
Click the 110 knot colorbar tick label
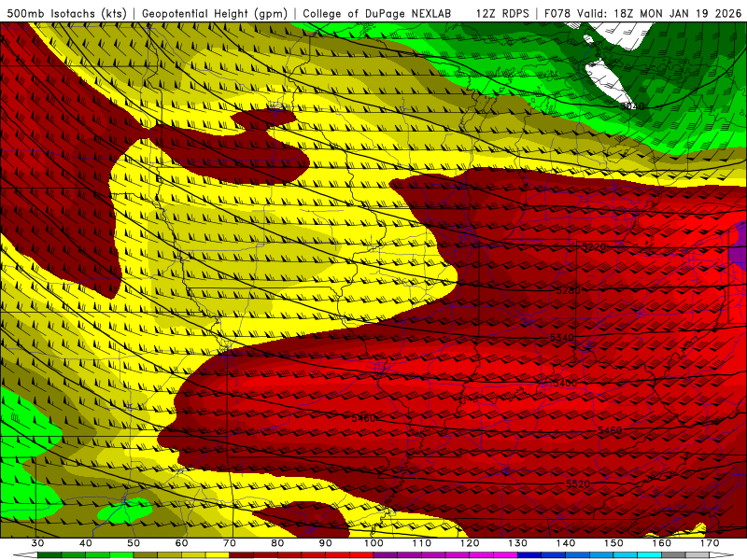click(422, 543)
